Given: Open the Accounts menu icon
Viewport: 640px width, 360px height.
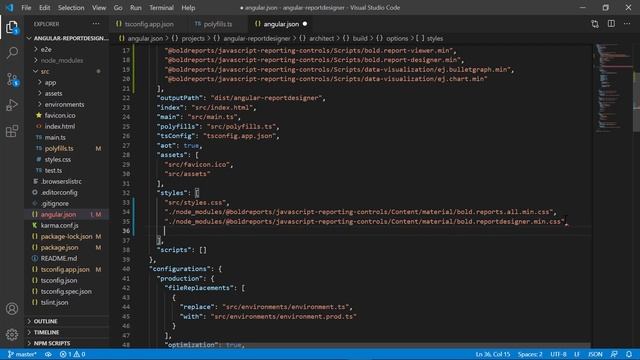Looking at the screenshot, I should (12, 309).
